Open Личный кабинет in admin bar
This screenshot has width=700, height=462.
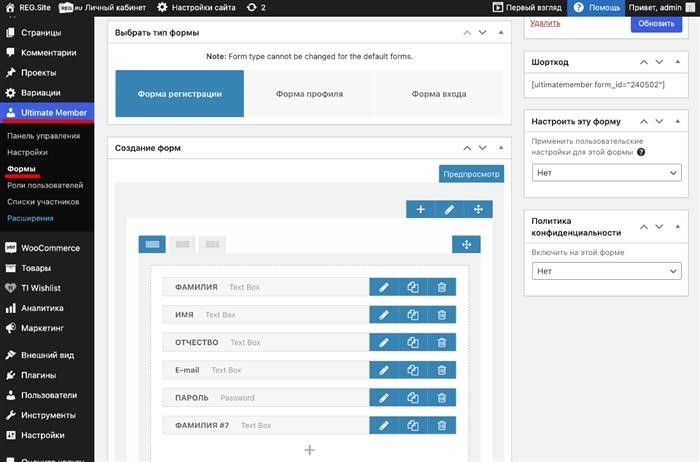pos(102,8)
